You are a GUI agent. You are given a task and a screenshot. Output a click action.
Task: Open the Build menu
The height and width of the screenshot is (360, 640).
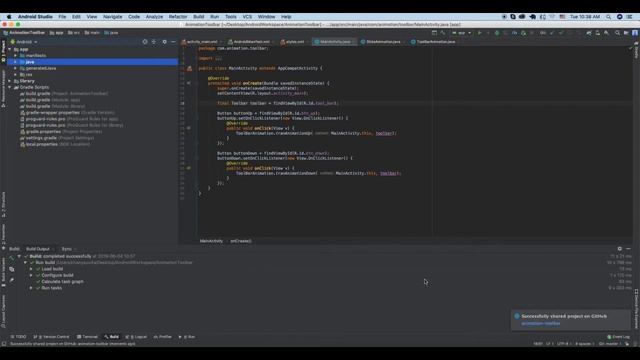coord(199,17)
